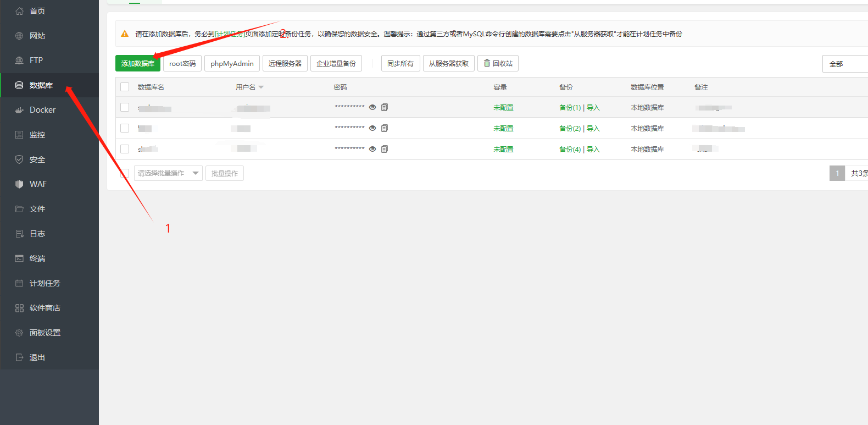Click the 数据库名 column header
The width and height of the screenshot is (868, 425).
[x=151, y=87]
